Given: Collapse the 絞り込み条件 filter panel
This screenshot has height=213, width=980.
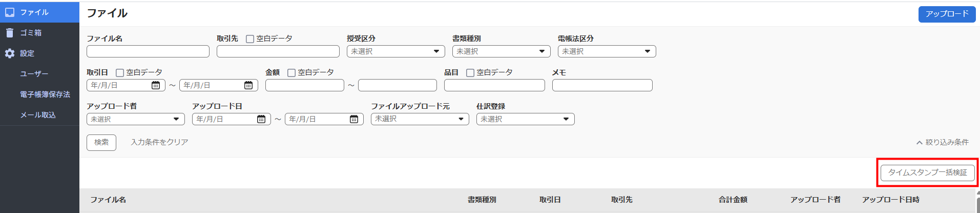Looking at the screenshot, I should [942, 142].
